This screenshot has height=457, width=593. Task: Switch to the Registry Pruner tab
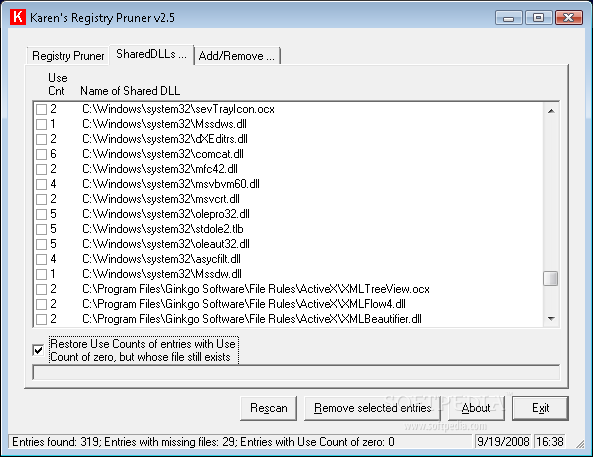click(68, 56)
